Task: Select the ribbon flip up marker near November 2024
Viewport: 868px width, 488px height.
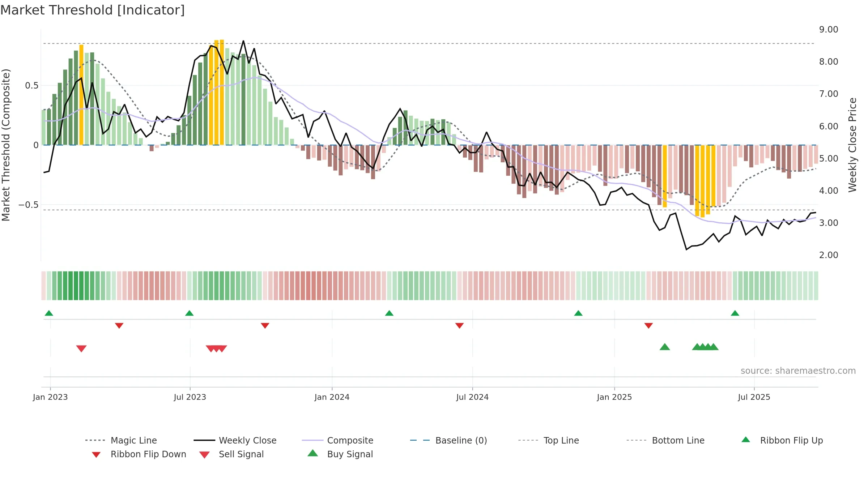Action: pos(578,313)
